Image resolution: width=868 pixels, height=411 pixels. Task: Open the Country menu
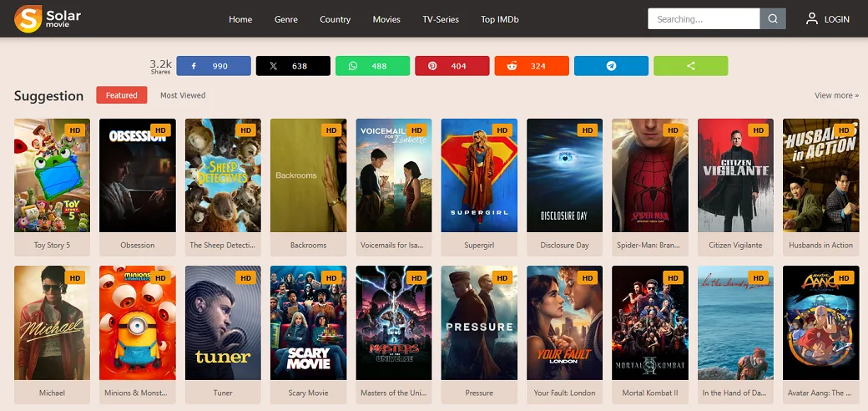click(335, 19)
